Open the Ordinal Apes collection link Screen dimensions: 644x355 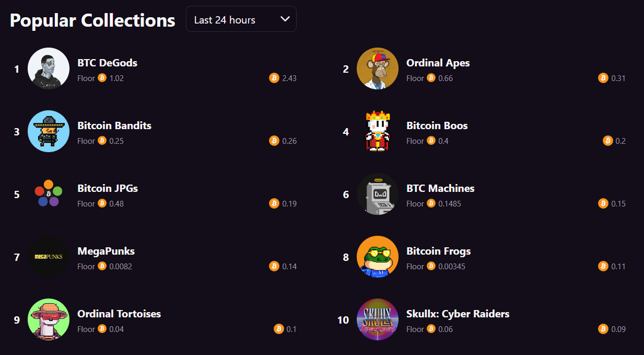pyautogui.click(x=438, y=63)
